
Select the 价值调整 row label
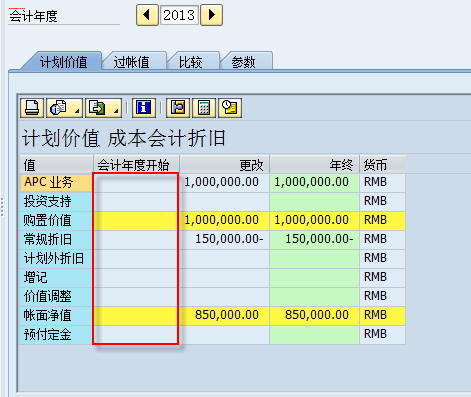tap(56, 296)
